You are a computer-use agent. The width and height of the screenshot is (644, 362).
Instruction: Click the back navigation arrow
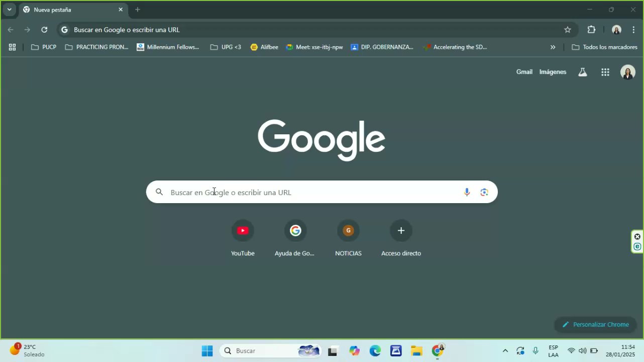pyautogui.click(x=11, y=30)
